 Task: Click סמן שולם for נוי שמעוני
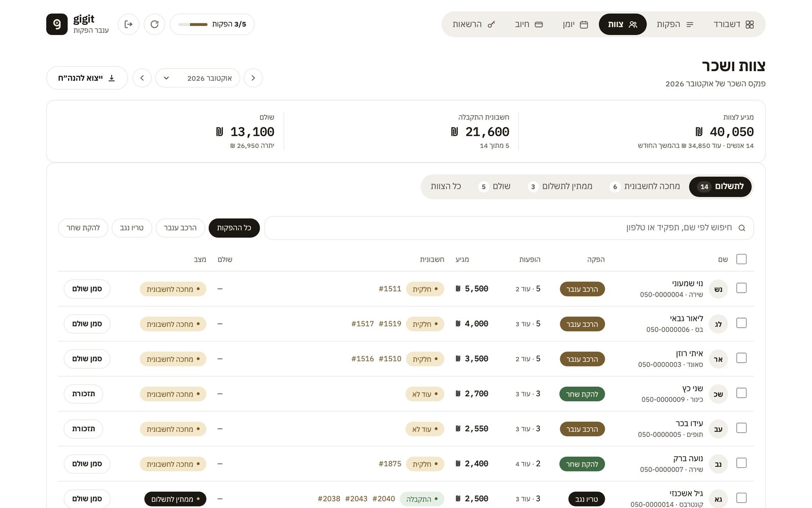[x=87, y=289]
